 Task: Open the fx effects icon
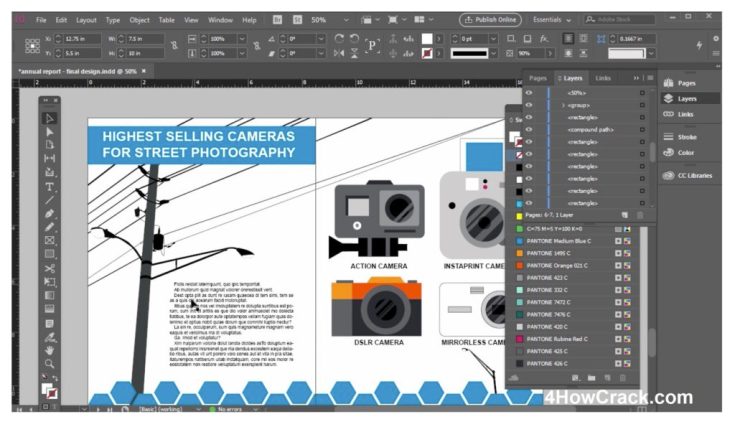[543, 38]
